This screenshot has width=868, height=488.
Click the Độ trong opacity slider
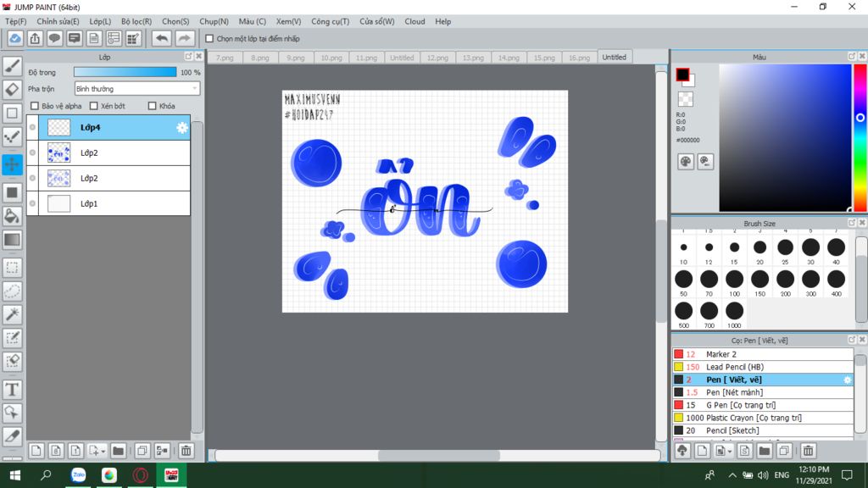coord(125,72)
